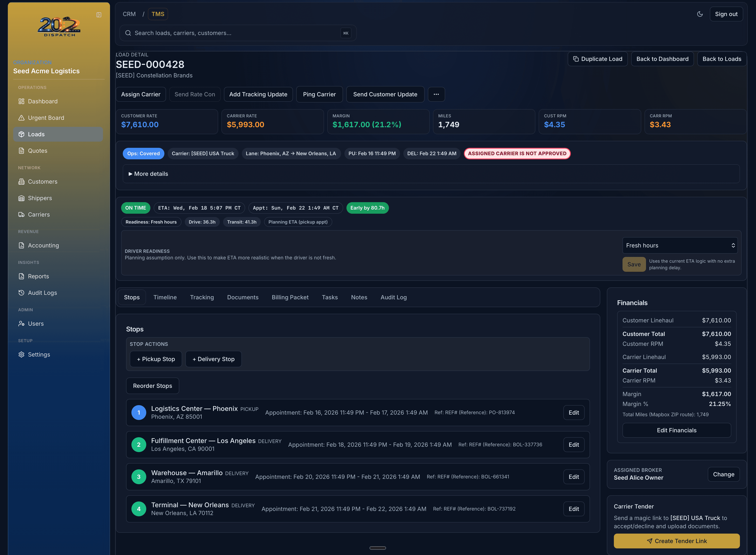
Task: Open the Users admin page
Action: (36, 324)
